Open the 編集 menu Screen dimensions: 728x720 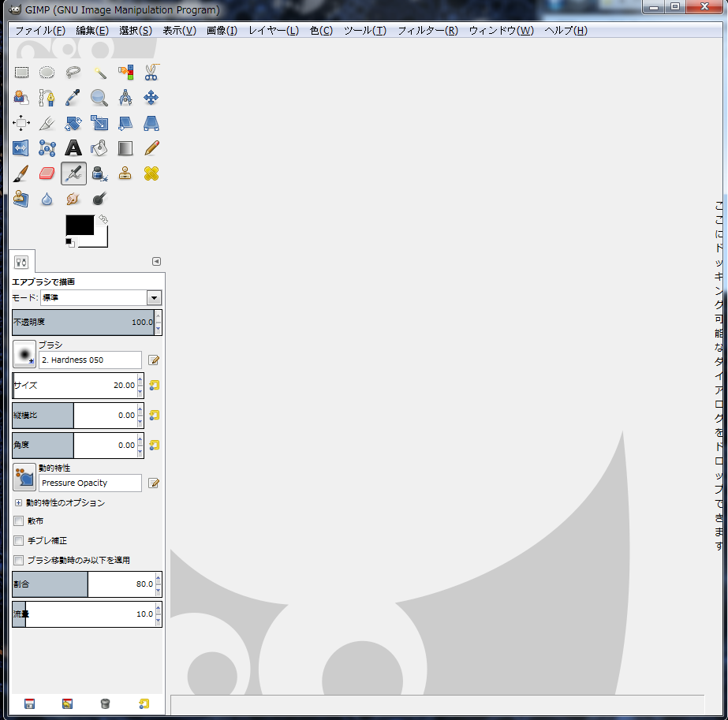pos(92,31)
